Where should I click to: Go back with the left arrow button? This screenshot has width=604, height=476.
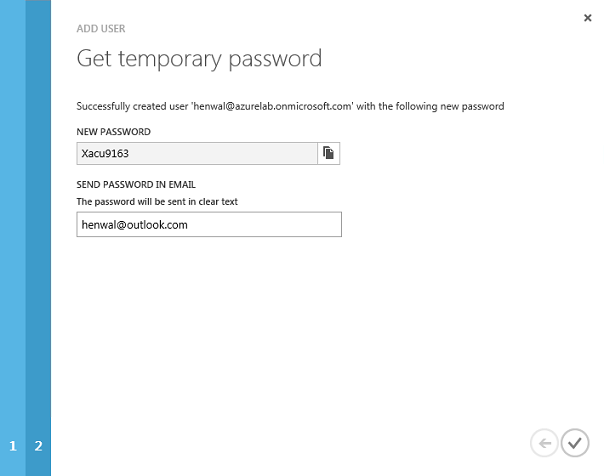[x=544, y=443]
